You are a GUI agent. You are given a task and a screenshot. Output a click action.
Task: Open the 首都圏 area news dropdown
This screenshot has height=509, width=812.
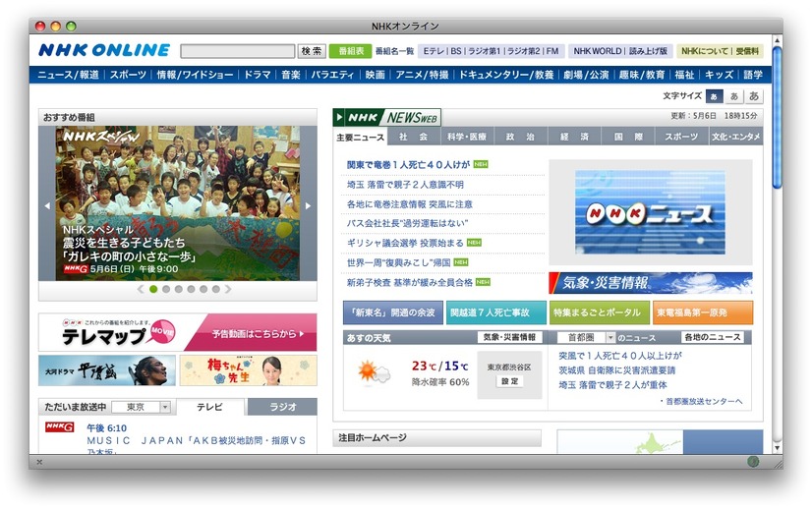[x=586, y=338]
